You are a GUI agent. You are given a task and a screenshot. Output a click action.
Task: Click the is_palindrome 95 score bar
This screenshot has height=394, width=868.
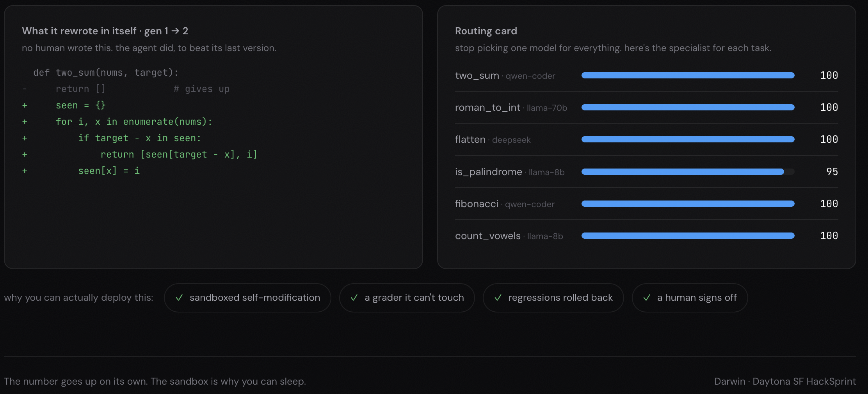pos(688,172)
